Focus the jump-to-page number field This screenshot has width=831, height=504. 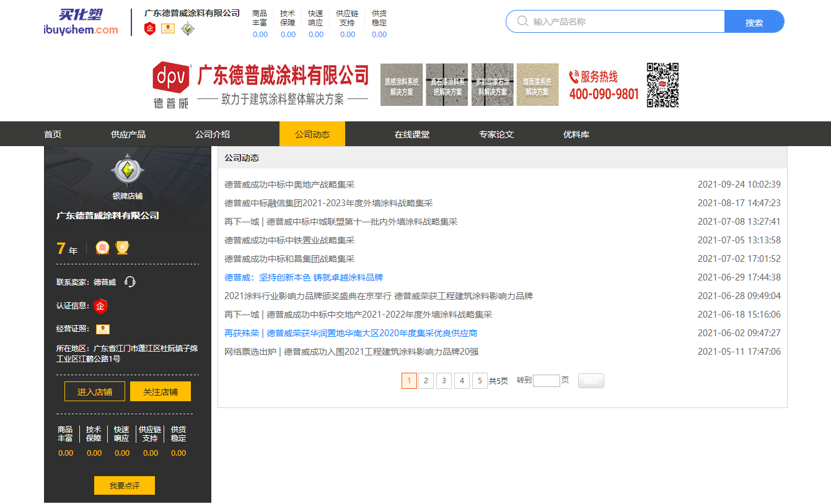(547, 381)
